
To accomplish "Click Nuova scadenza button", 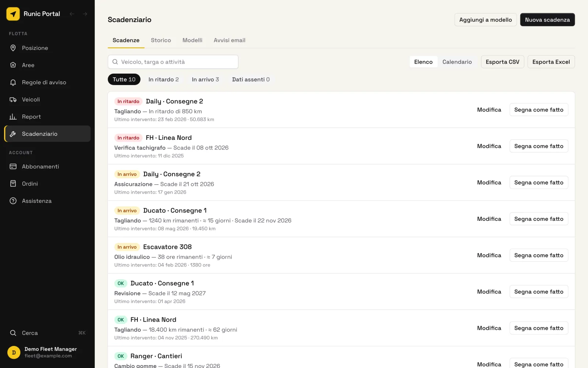I will pyautogui.click(x=547, y=20).
